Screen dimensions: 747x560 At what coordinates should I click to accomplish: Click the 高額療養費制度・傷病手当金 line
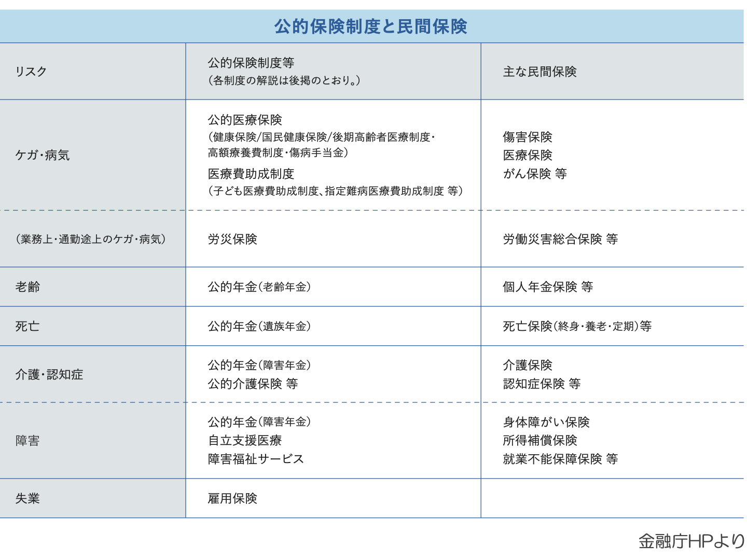pyautogui.click(x=278, y=152)
